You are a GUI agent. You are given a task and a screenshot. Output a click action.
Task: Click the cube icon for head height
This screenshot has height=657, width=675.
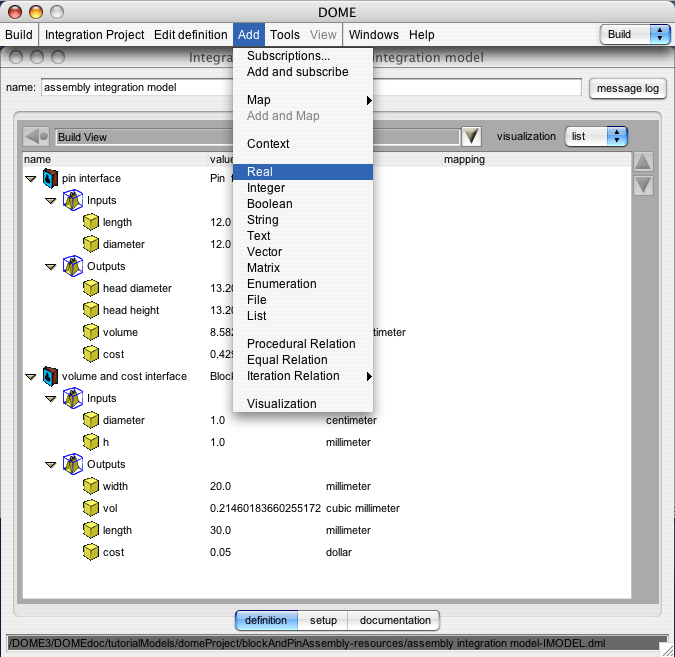[91, 310]
